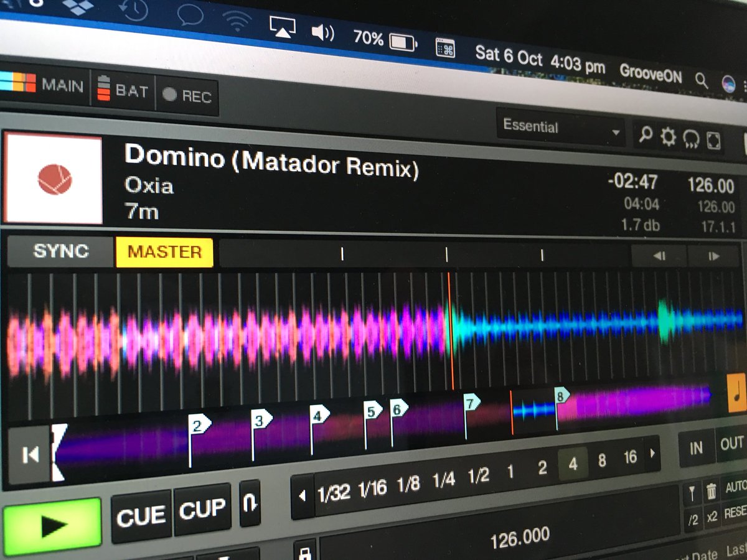Click the set grid marker icon

click(692, 494)
